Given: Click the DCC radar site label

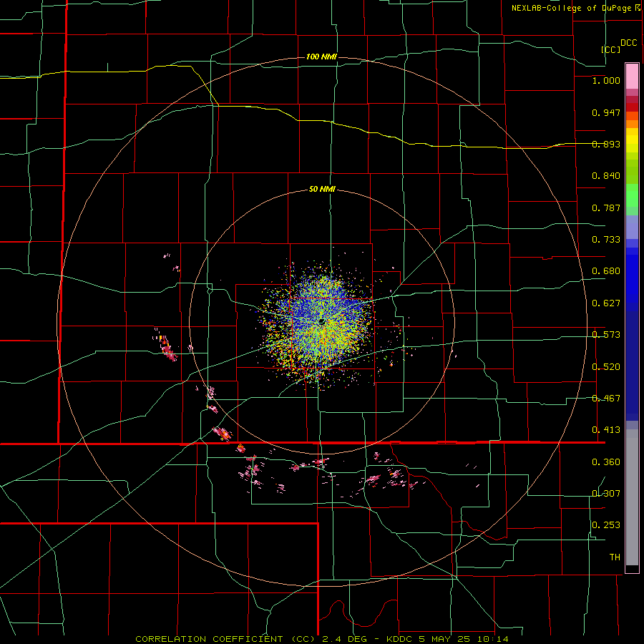Looking at the screenshot, I should point(628,43).
